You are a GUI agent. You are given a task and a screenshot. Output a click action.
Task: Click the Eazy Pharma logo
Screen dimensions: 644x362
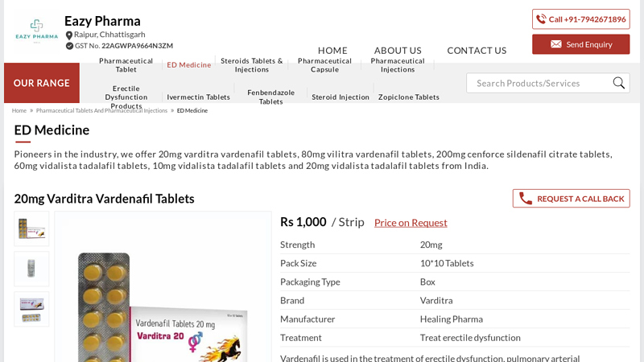[36, 31]
